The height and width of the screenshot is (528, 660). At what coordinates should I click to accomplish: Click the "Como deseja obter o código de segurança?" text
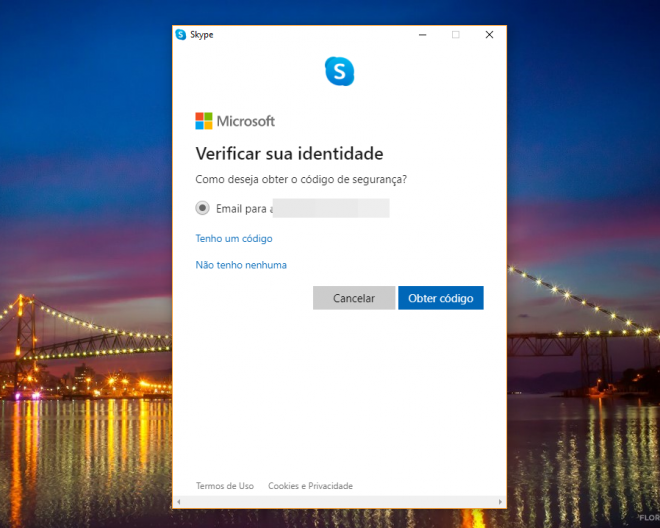301,179
